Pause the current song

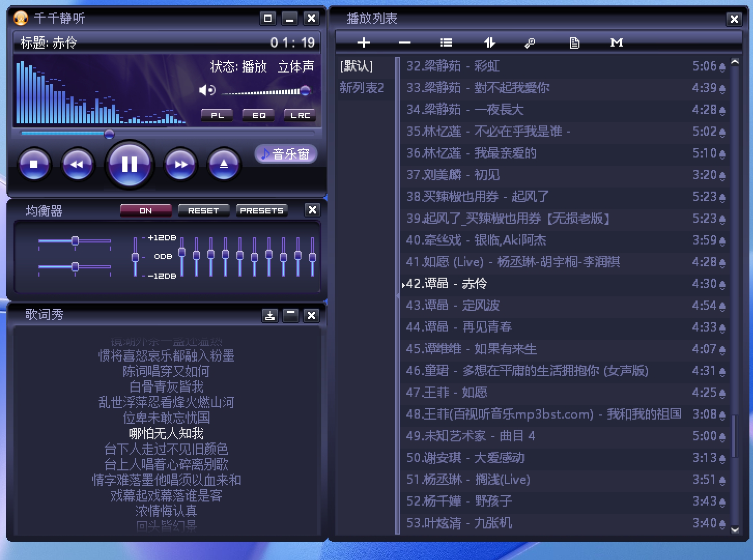tap(129, 164)
